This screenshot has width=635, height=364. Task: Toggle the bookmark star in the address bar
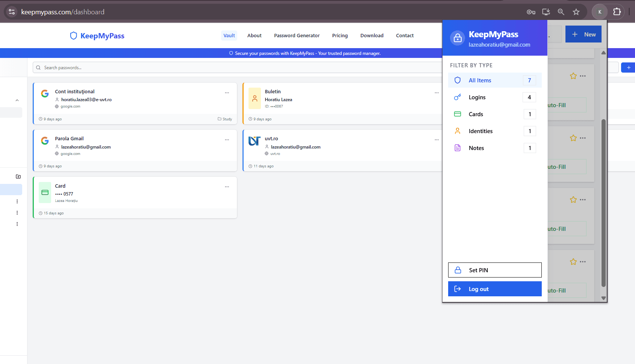(576, 12)
